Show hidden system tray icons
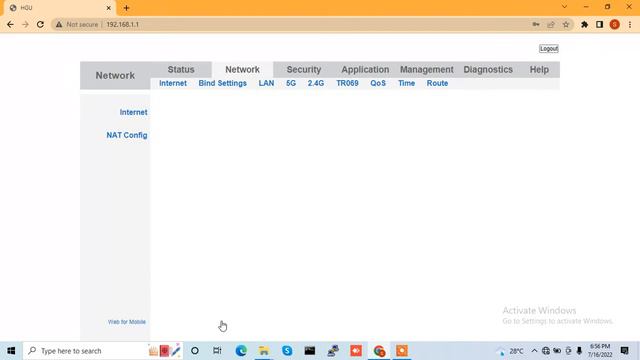This screenshot has height=360, width=640. pos(534,351)
